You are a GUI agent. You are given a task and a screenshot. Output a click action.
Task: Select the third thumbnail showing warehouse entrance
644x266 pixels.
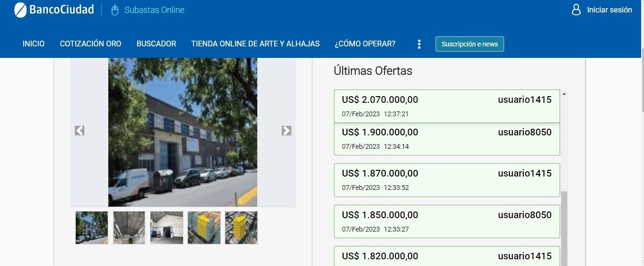(x=167, y=228)
